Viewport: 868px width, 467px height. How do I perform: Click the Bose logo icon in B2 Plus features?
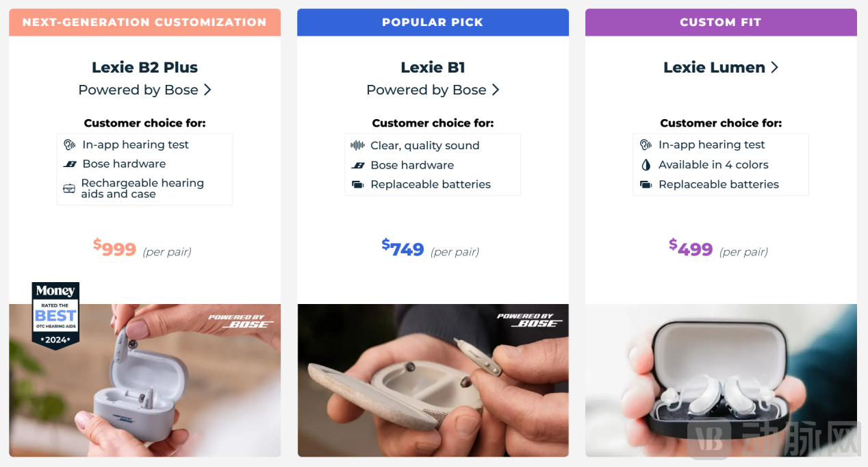click(69, 164)
